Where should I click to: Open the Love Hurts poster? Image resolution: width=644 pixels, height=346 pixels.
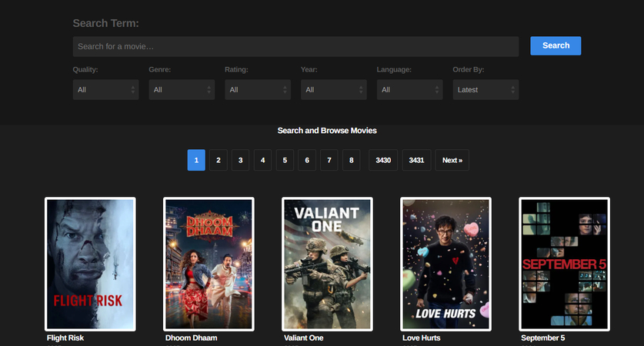click(x=446, y=264)
